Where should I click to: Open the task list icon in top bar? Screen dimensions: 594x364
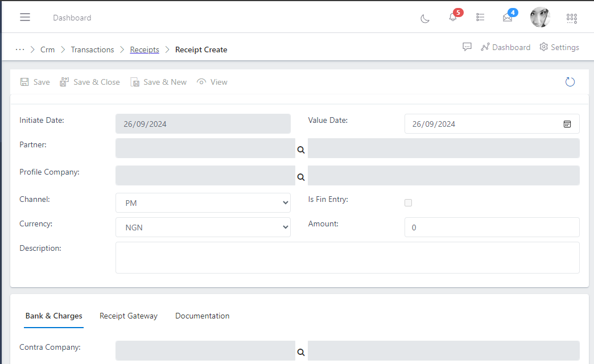pyautogui.click(x=480, y=18)
